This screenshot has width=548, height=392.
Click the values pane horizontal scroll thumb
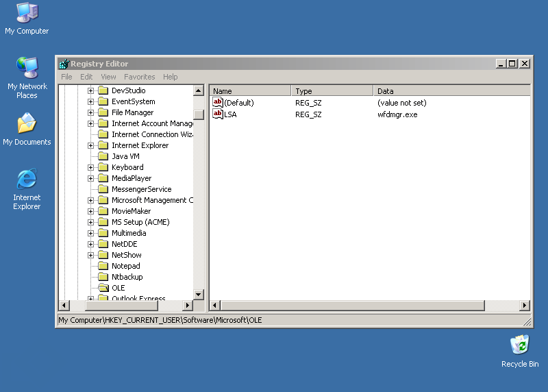(353, 305)
